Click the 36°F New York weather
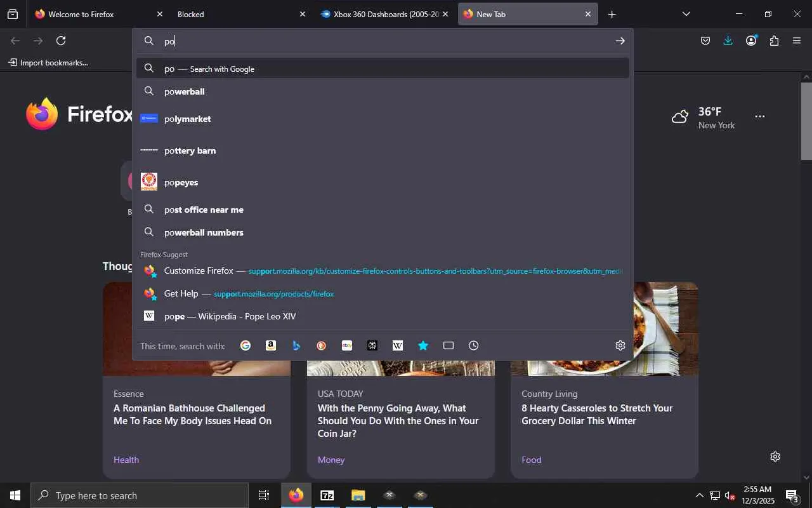Viewport: 812px width, 508px height. tap(703, 117)
